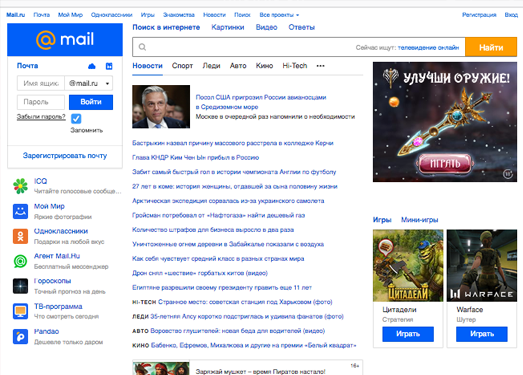Screen dimensions: 523x375
Task: Click the red ИГРАТЬ button in the ad
Action: pos(445,163)
